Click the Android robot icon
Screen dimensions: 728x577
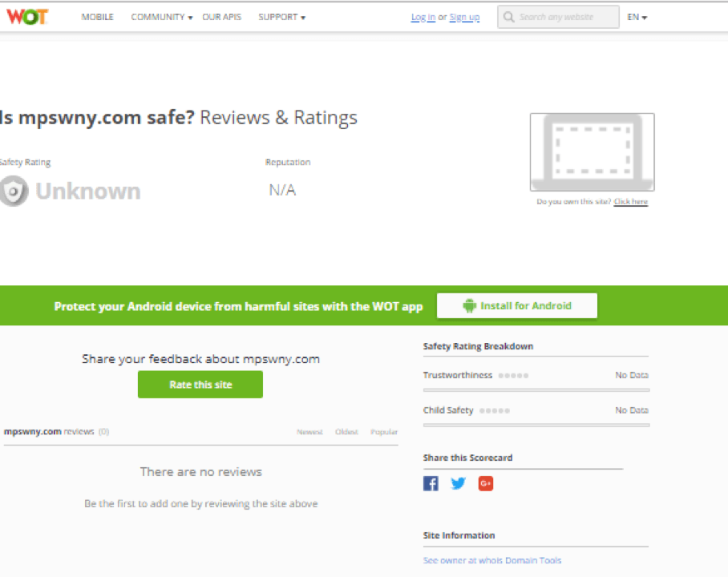(x=469, y=305)
